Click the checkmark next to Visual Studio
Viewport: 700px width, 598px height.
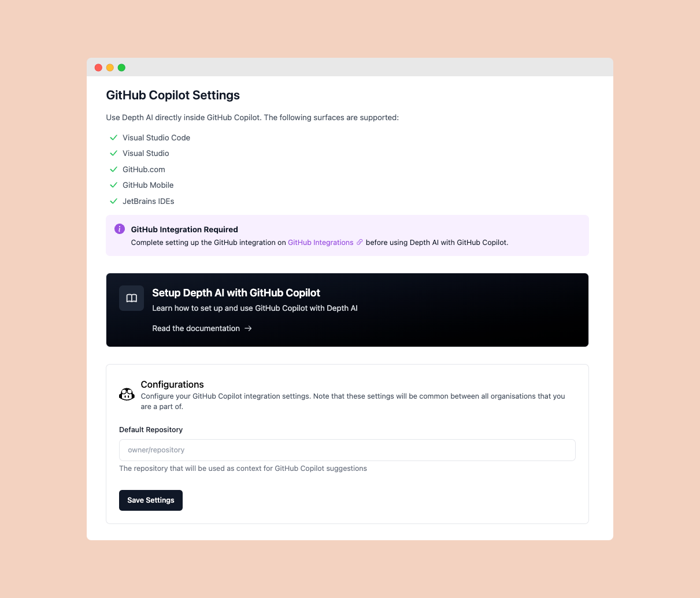click(x=114, y=153)
